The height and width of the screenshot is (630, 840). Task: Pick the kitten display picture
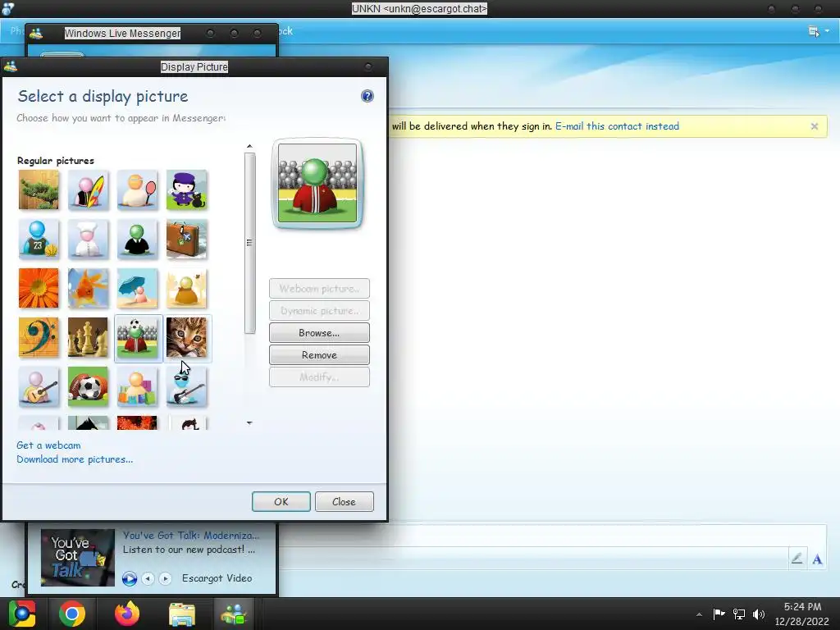[186, 337]
